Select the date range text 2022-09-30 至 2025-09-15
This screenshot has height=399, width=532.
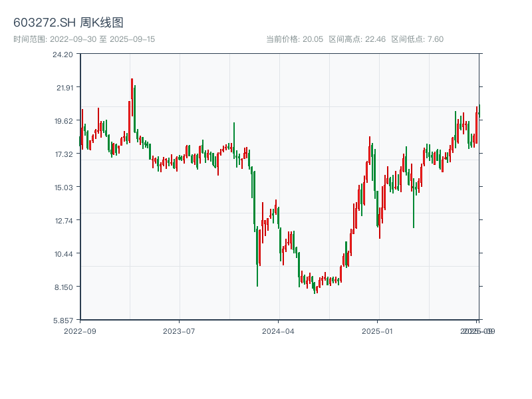tap(102, 39)
